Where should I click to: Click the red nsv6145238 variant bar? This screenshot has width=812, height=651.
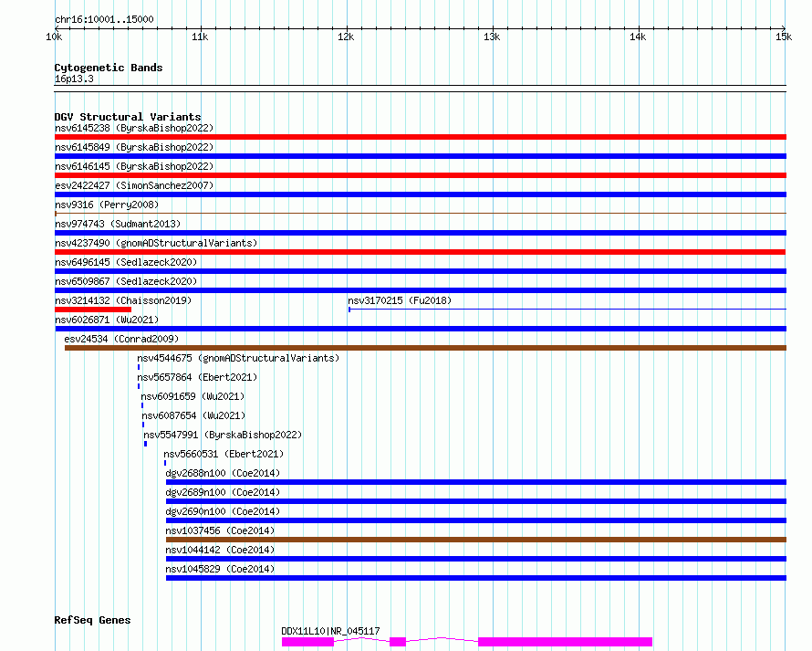(421, 137)
